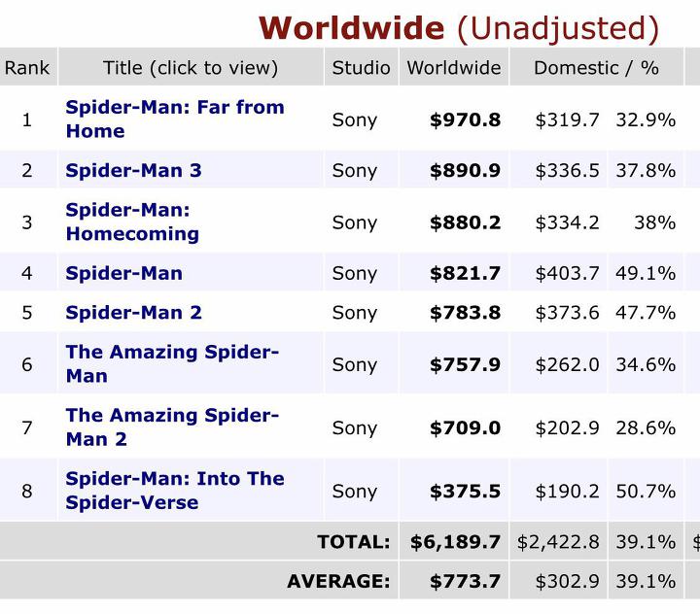Open Spider-Man: Far from Home link
This screenshot has height=614, width=700.
pos(174,119)
